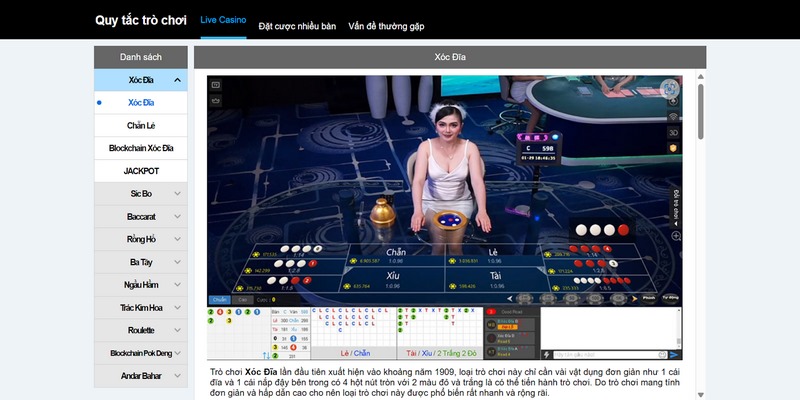
Task: Expand the Sic Bo category
Action: click(140, 193)
